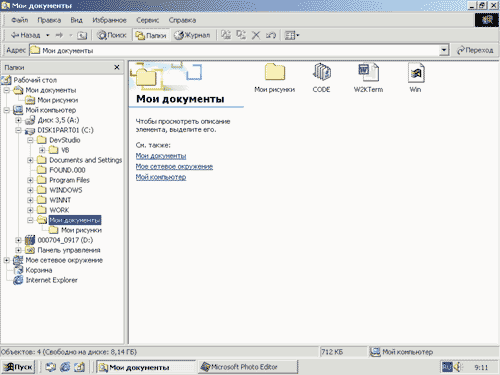Expand Documents and Settings node
500x375 pixels.
(31, 160)
